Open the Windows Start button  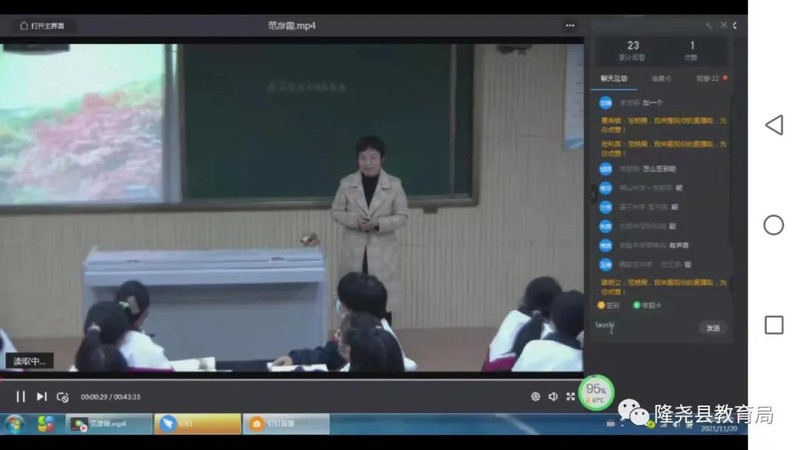14,424
